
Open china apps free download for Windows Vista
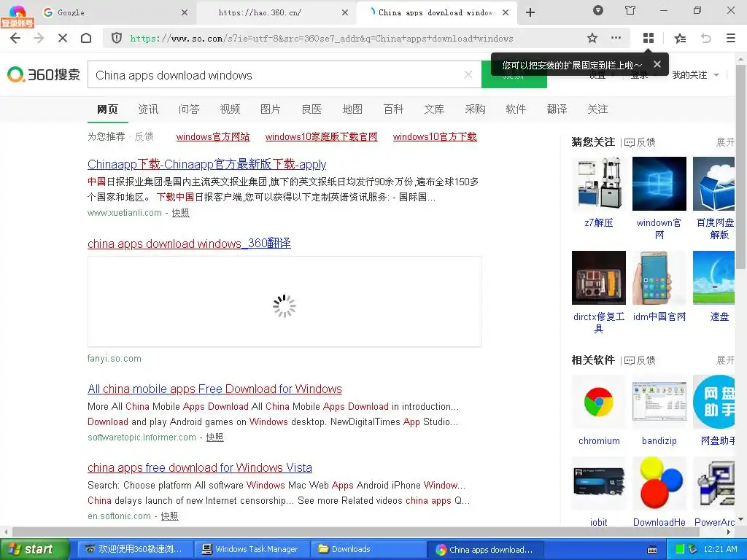click(x=200, y=467)
